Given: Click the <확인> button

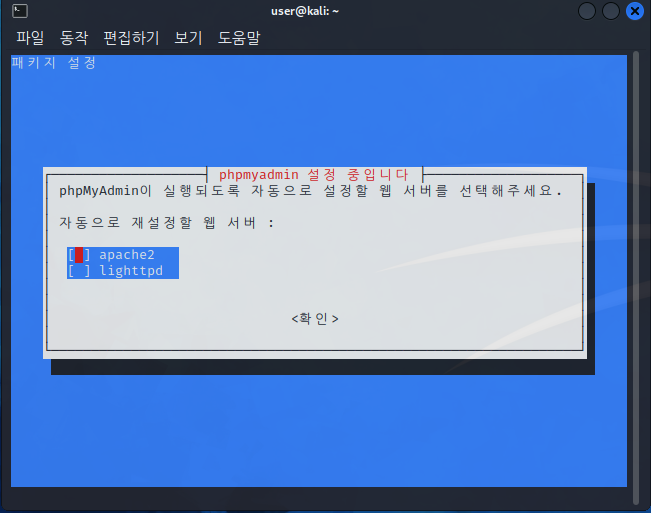Looking at the screenshot, I should click(x=315, y=319).
